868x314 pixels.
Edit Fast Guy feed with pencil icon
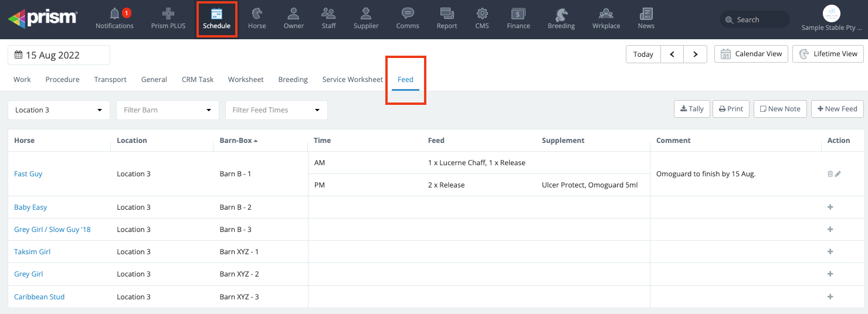pos(838,174)
